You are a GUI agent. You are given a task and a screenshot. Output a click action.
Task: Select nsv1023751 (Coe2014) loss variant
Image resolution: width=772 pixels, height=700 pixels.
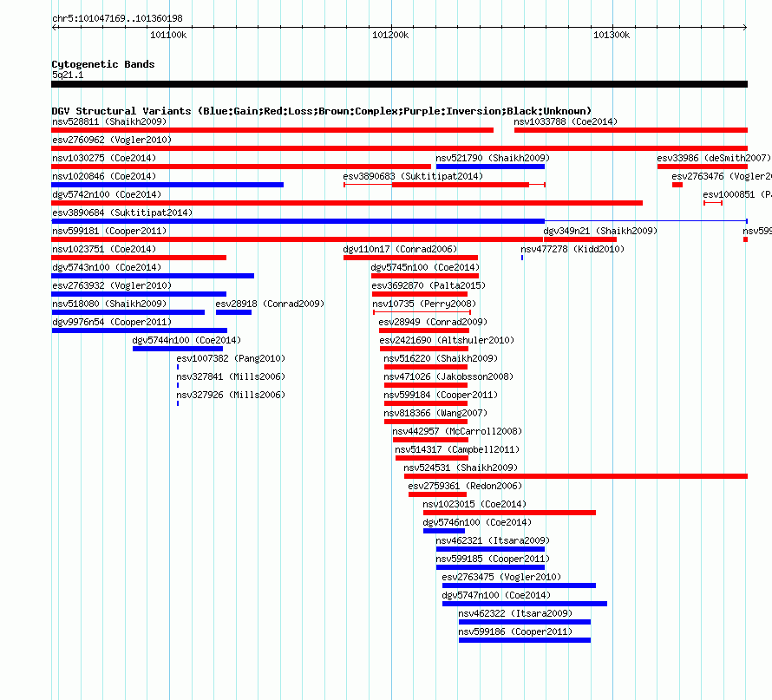point(139,258)
